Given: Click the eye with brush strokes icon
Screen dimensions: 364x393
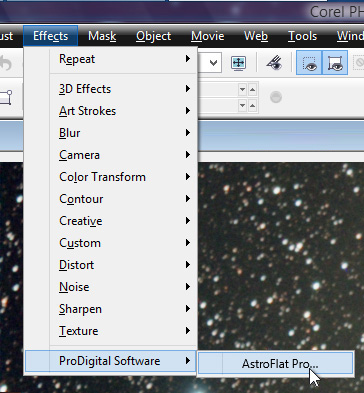Looking at the screenshot, I should point(274,63).
